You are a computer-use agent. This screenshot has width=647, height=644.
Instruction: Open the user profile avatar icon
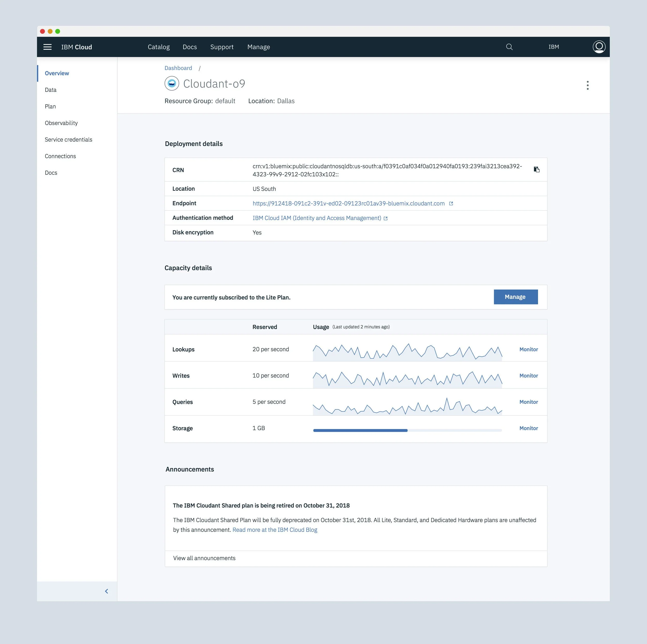(599, 47)
